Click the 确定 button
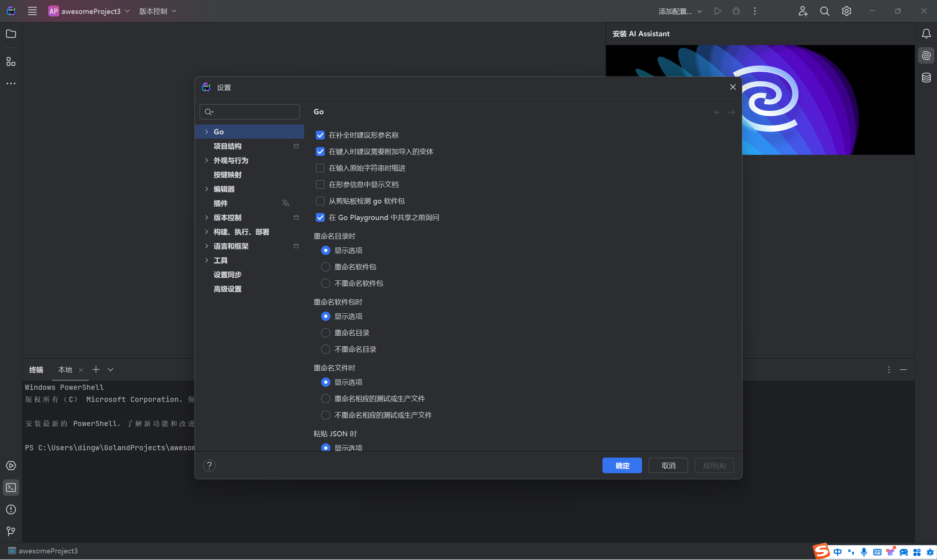 [x=621, y=466]
